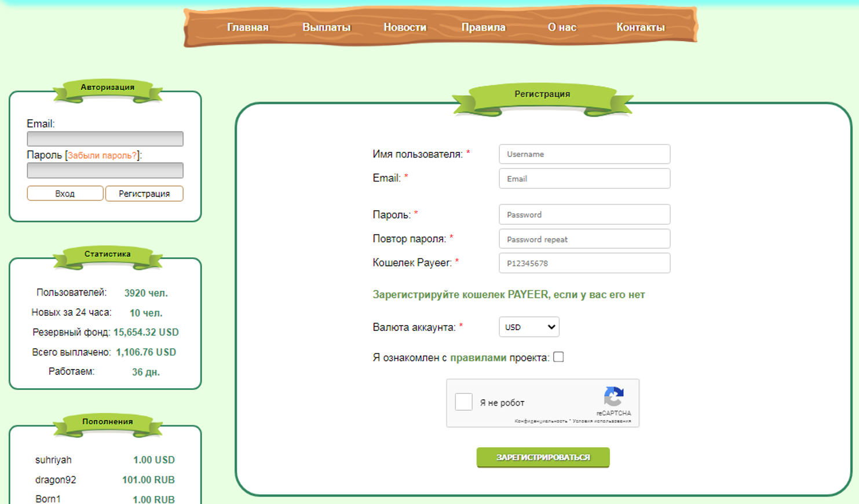The height and width of the screenshot is (504, 859).
Task: Focus the Username input field
Action: pyautogui.click(x=584, y=154)
